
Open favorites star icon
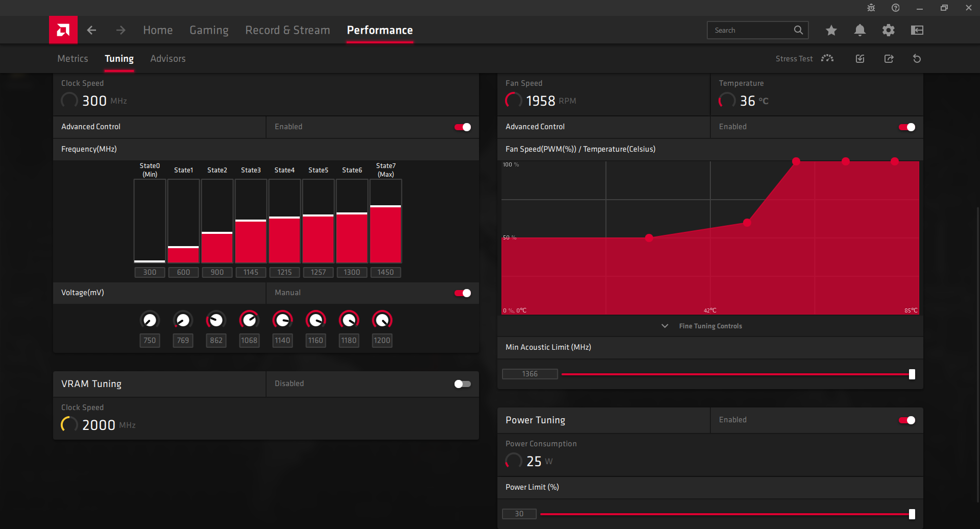tap(831, 30)
